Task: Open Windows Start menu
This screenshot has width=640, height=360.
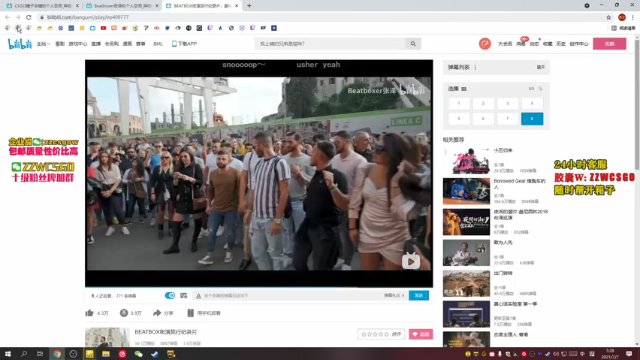Action: coord(8,354)
